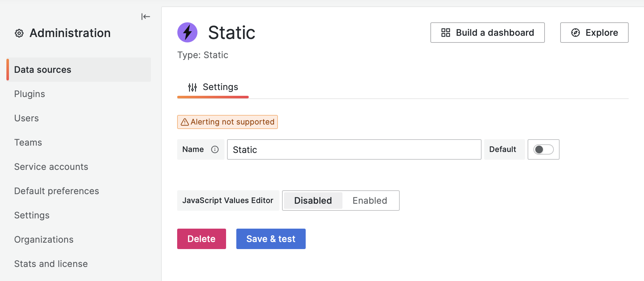Screen dimensions: 644x281
Task: Open Stats and license page
Action: pyautogui.click(x=51, y=264)
